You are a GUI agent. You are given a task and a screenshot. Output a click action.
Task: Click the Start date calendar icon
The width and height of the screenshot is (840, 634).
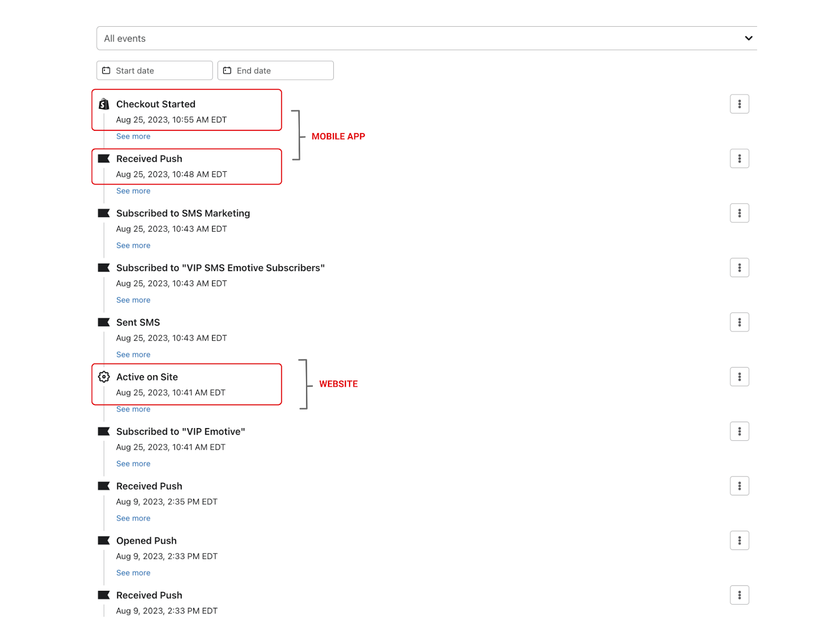click(x=106, y=70)
